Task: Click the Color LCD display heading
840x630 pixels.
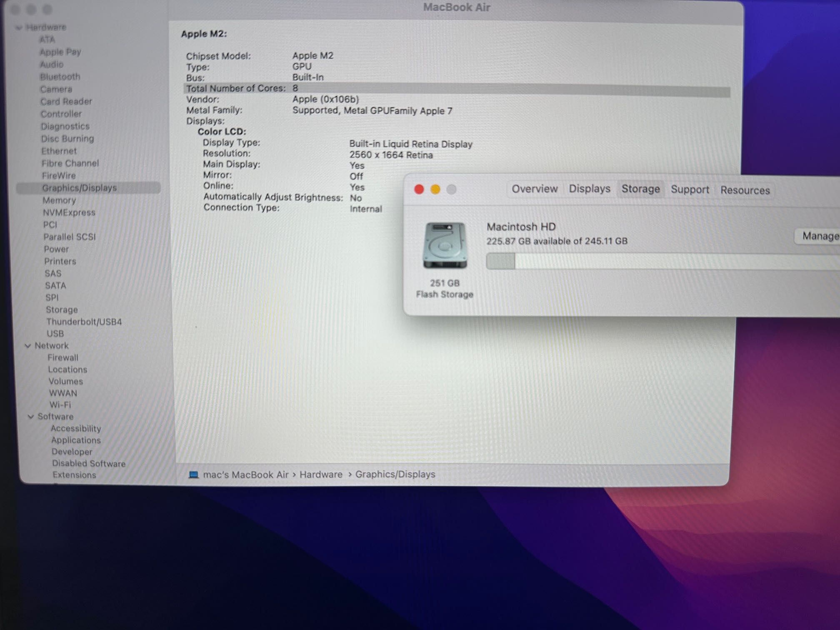Action: pos(222,132)
